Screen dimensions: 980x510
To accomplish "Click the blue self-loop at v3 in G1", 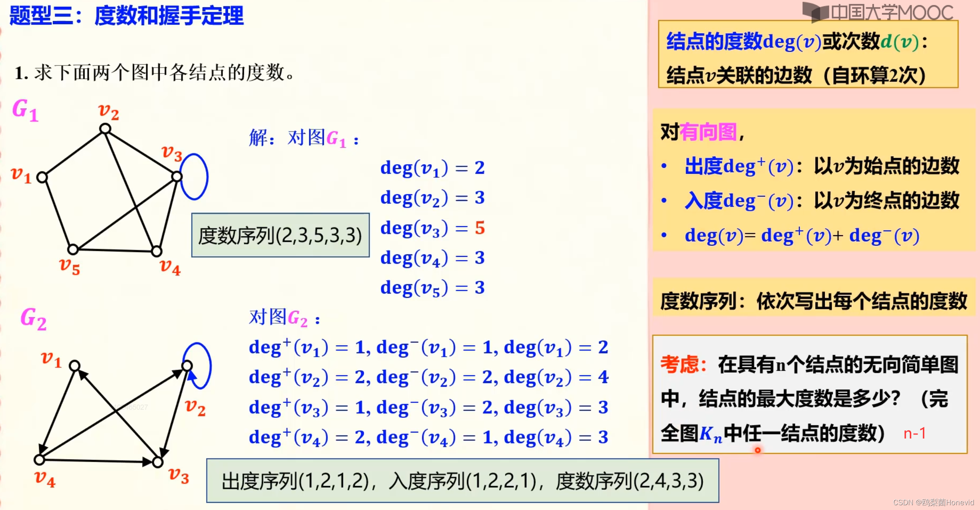I will click(x=194, y=177).
